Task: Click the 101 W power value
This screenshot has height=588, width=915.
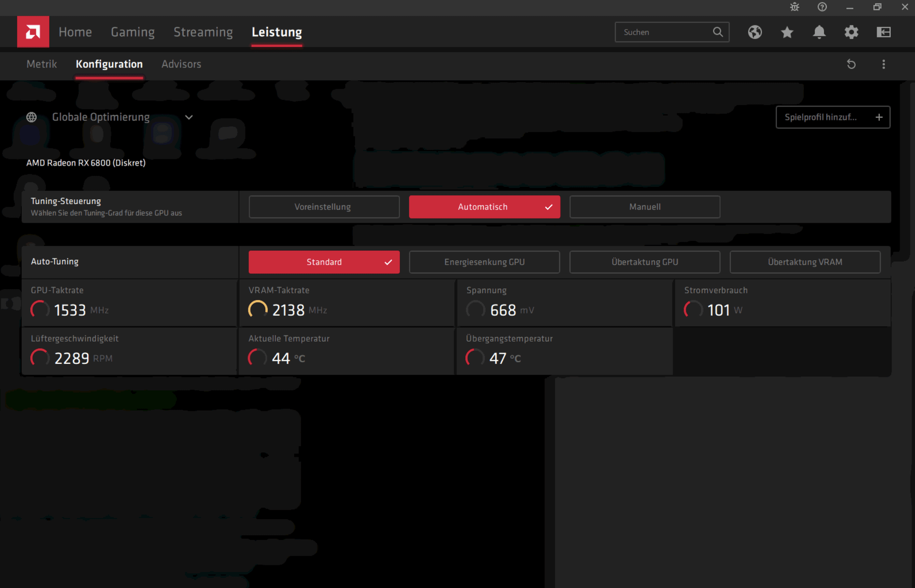Action: 725,310
